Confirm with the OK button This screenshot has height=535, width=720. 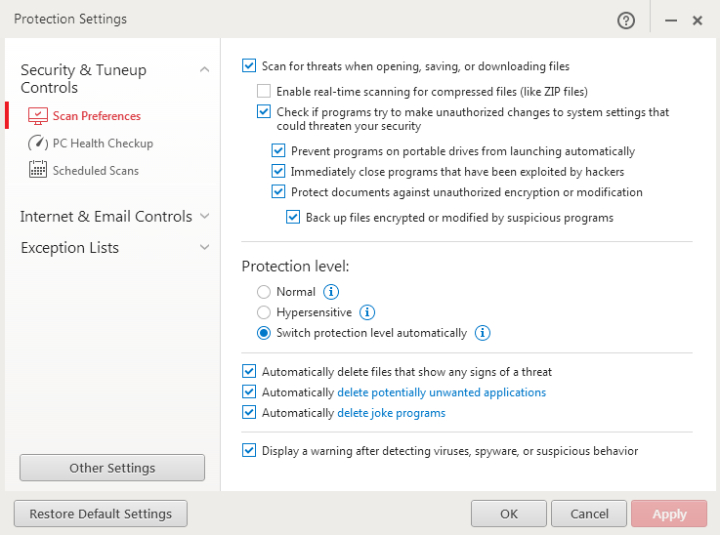point(509,513)
